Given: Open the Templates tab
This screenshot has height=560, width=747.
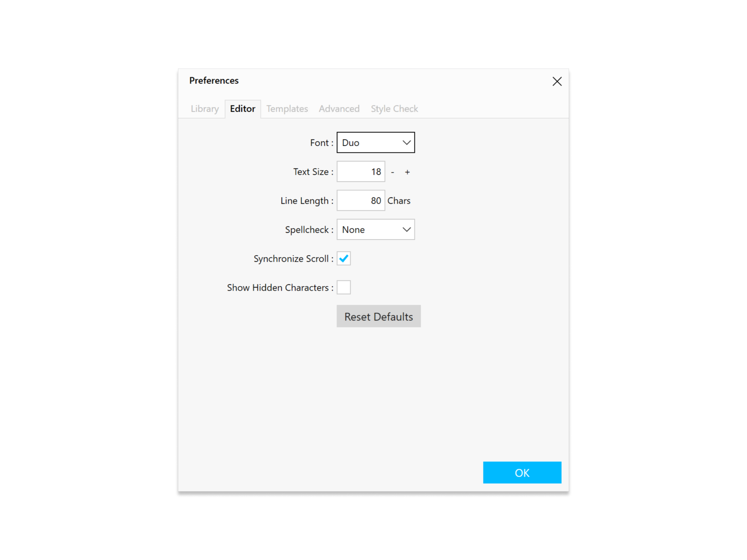Looking at the screenshot, I should [x=287, y=109].
